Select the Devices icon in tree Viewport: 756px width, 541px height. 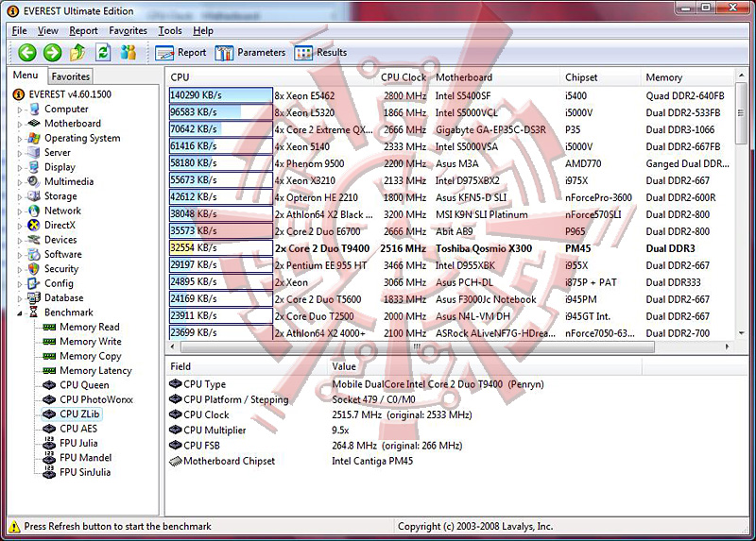[34, 240]
